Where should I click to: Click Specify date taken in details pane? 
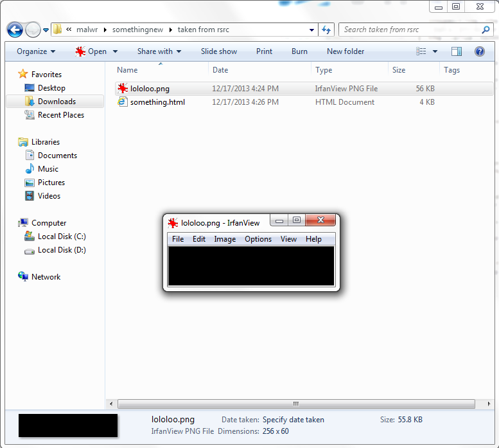tap(293, 420)
